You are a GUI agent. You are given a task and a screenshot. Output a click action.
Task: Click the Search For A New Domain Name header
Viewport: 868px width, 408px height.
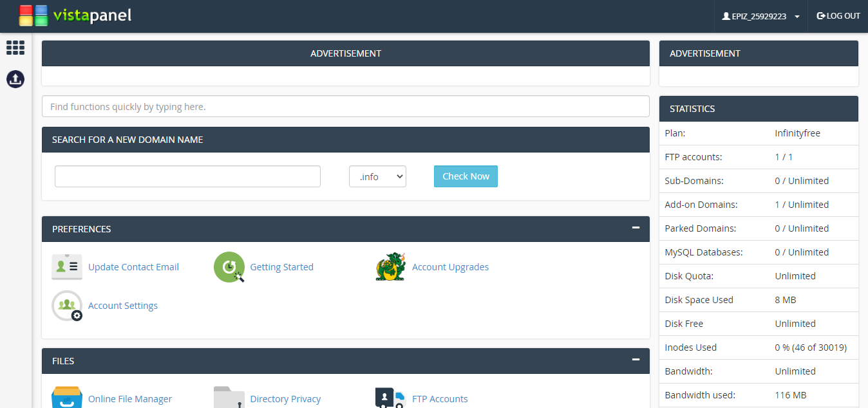coord(346,140)
